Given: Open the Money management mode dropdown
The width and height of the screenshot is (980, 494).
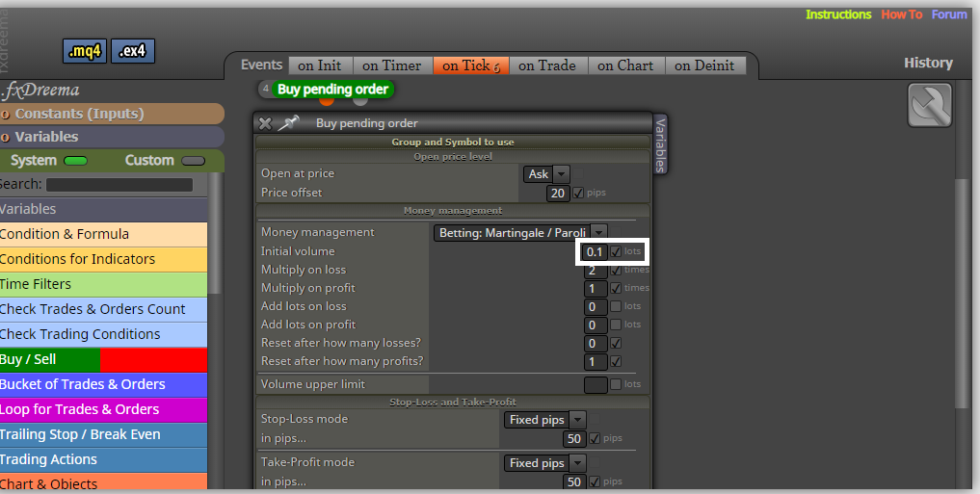Looking at the screenshot, I should tap(520, 233).
